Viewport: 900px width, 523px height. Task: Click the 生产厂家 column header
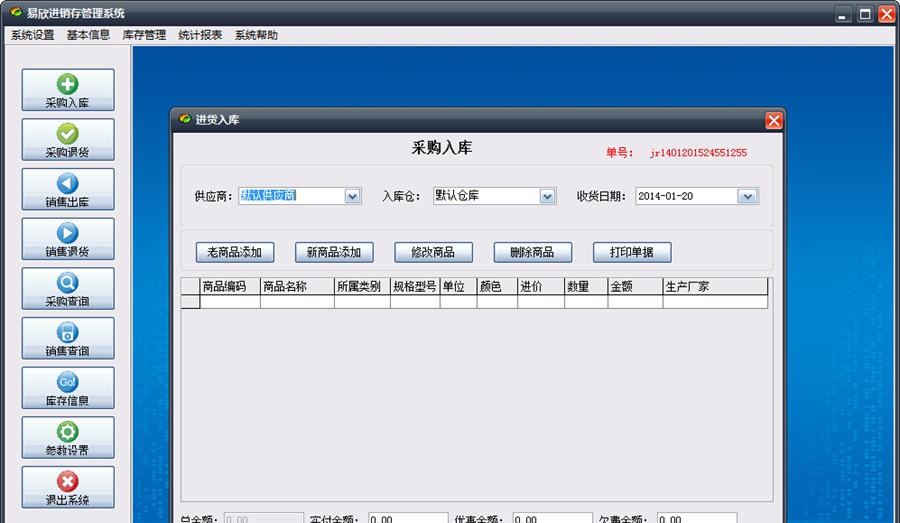point(715,286)
